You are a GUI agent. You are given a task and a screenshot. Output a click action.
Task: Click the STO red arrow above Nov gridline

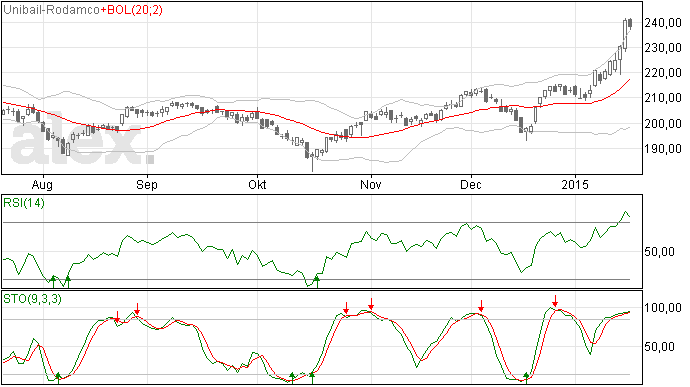(371, 304)
